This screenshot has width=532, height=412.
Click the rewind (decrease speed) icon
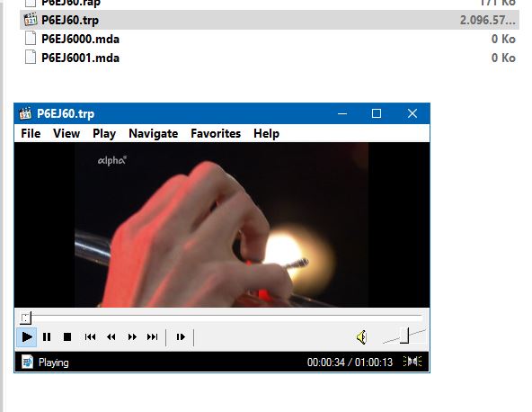click(111, 337)
